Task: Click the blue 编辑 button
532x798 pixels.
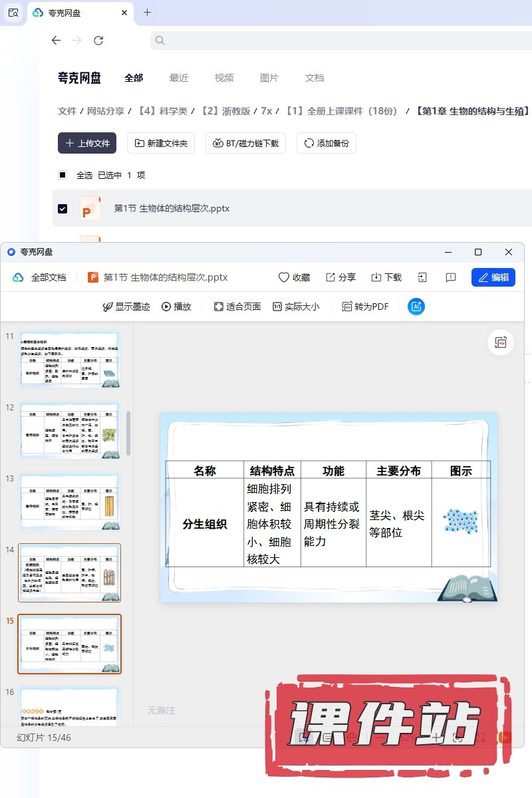Action: click(x=493, y=277)
